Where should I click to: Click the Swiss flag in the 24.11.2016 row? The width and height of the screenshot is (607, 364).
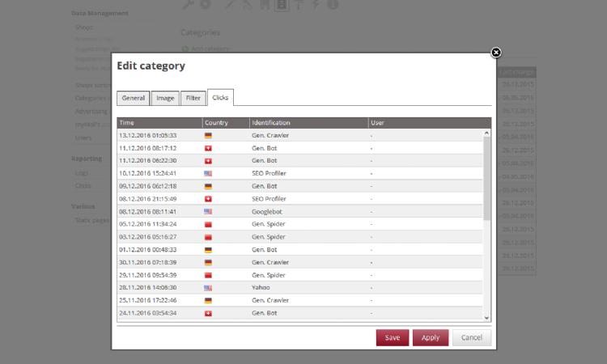click(x=208, y=312)
